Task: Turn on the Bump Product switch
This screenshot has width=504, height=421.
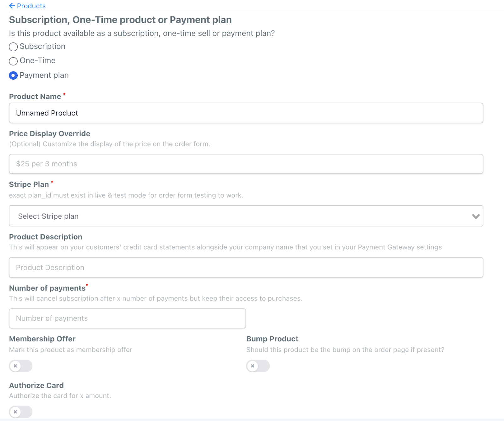Action: coord(258,366)
